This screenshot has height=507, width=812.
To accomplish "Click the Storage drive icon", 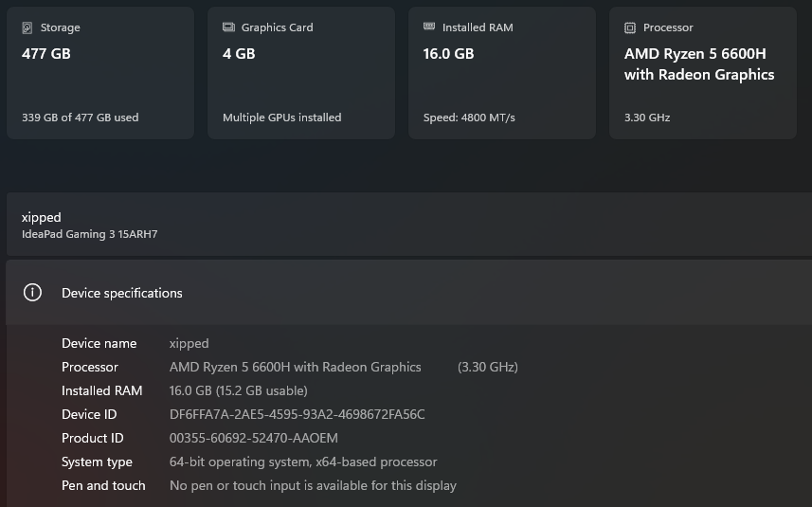I will coord(27,27).
